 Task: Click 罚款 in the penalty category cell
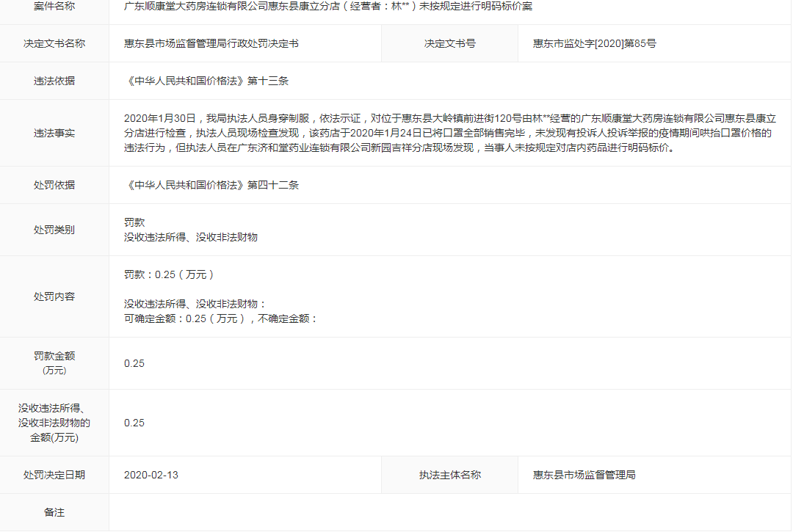tap(134, 222)
